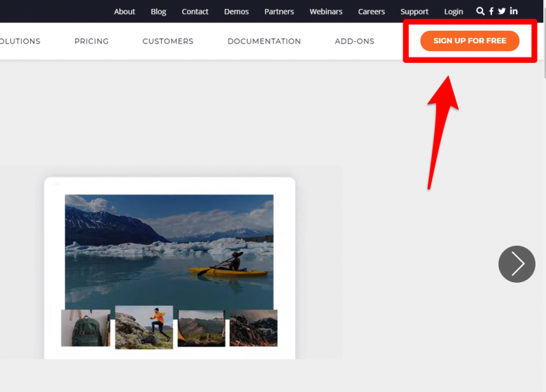Go to Webinars
This screenshot has height=392, width=546.
pos(326,11)
